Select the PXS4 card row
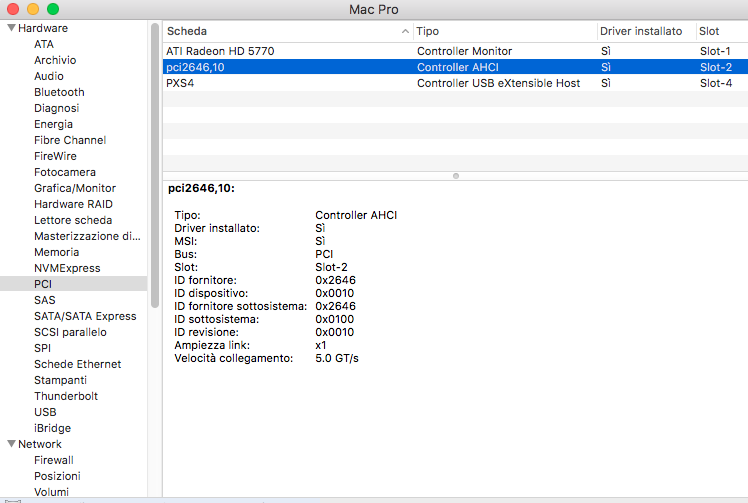This screenshot has width=748, height=503. click(455, 83)
